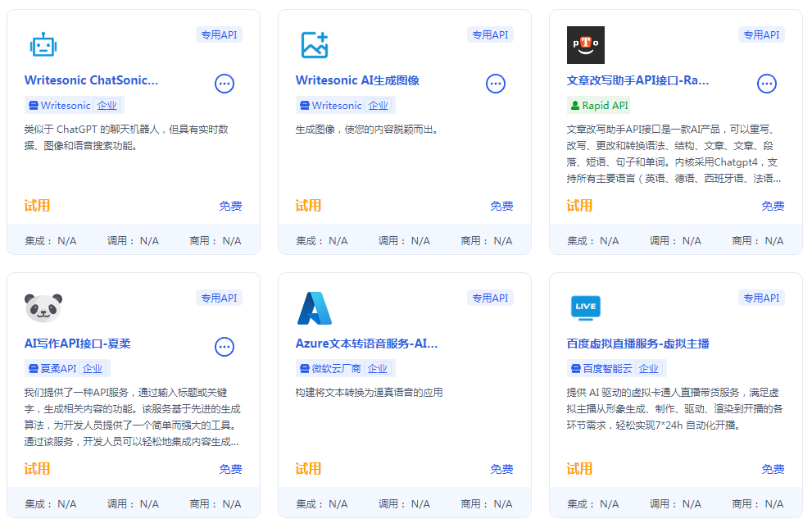
Task: Click 试用 on the ChatSonic card
Action: 37,205
